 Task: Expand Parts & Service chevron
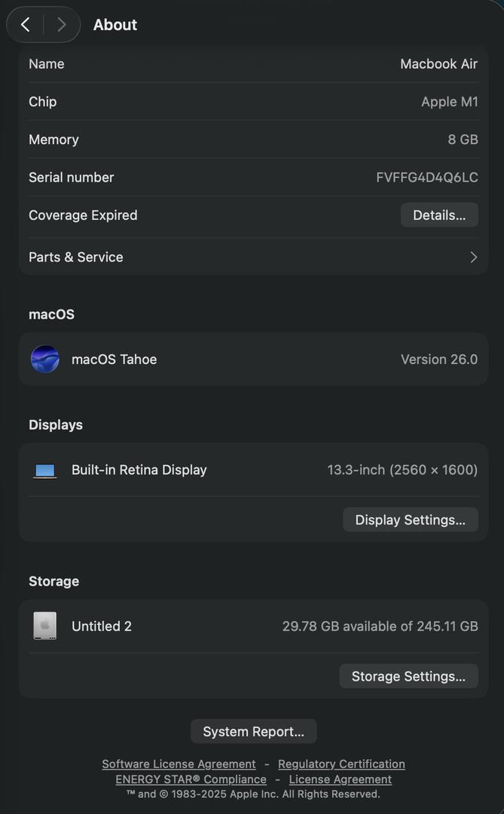click(x=473, y=257)
